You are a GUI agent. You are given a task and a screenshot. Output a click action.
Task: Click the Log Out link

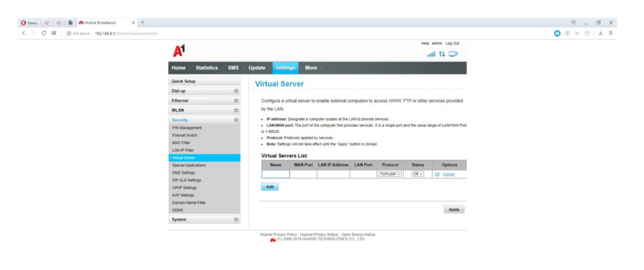point(452,43)
